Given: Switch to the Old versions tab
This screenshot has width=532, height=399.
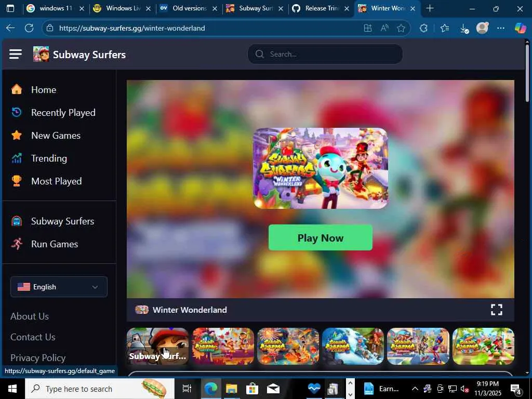Looking at the screenshot, I should pyautogui.click(x=188, y=8).
